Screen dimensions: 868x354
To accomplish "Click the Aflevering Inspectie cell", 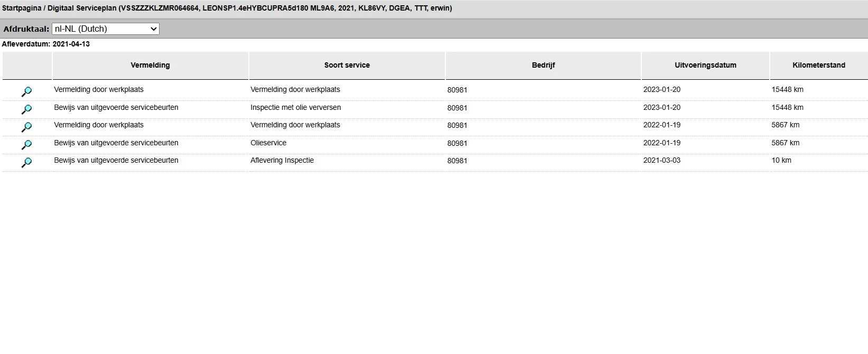I will tap(282, 161).
